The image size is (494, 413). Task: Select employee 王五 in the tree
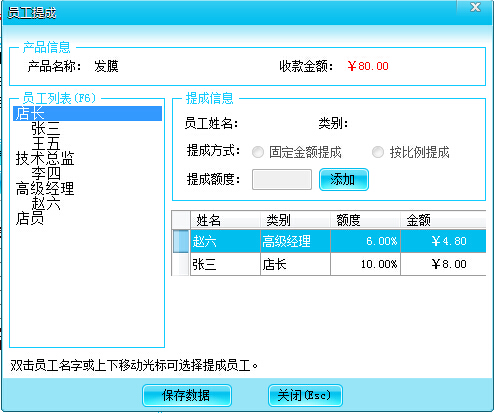46,143
